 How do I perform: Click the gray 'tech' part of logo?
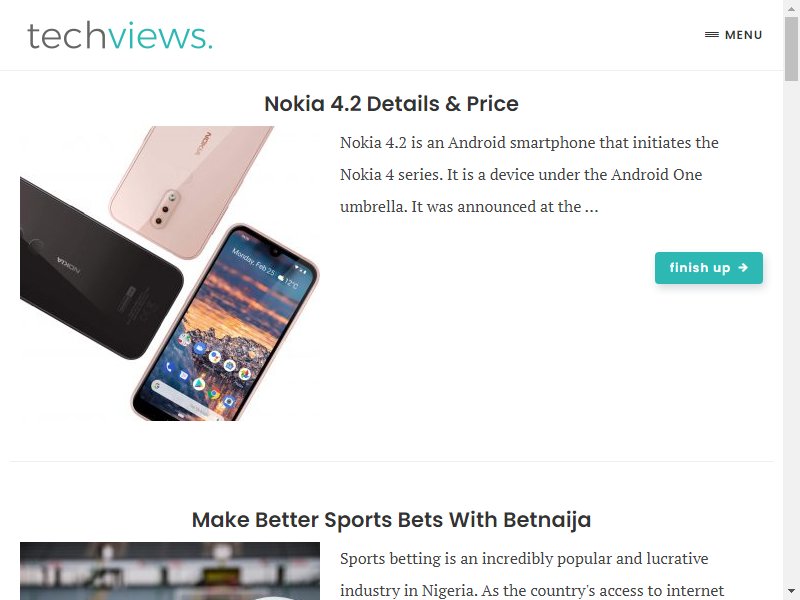point(66,36)
